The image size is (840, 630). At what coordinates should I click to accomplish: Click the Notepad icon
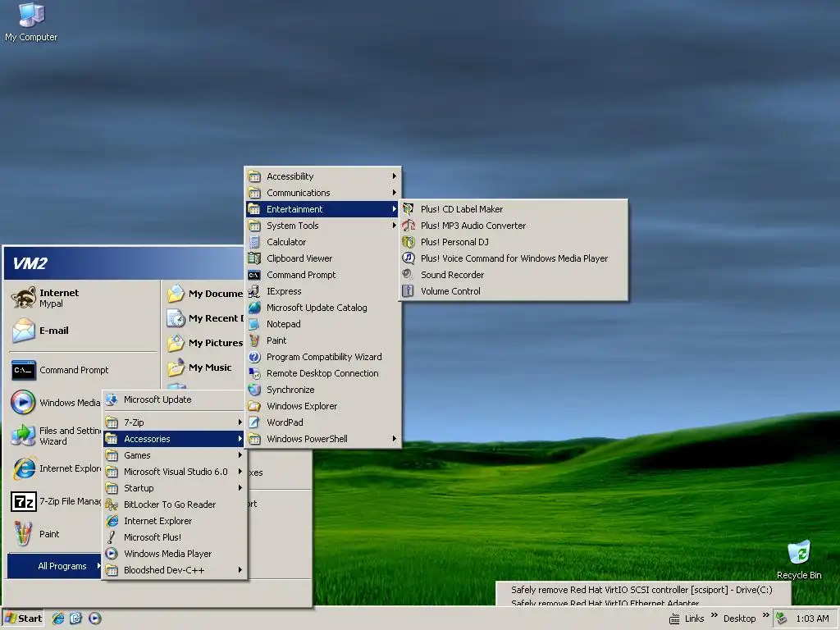[254, 324]
